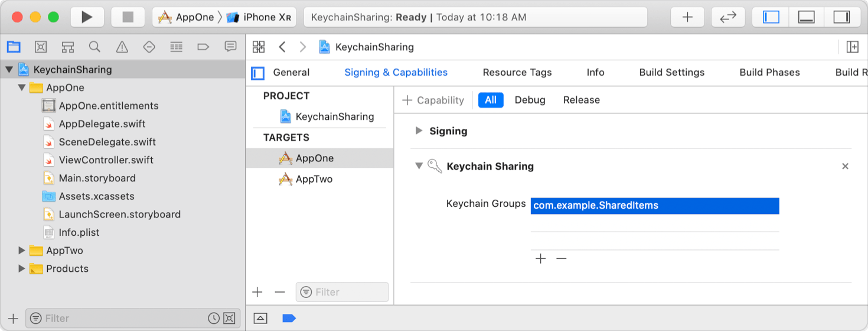
Task: Click the KeychainSharing Ready status field
Action: 475,17
